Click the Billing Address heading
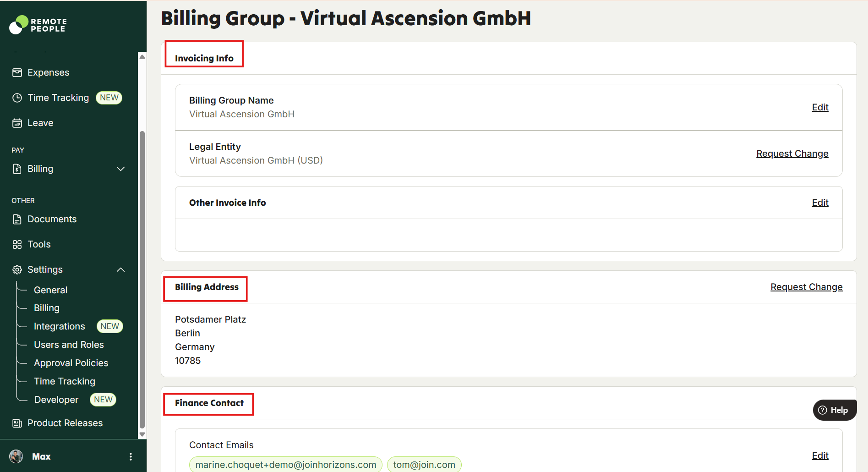Image resolution: width=868 pixels, height=472 pixels. pos(207,287)
